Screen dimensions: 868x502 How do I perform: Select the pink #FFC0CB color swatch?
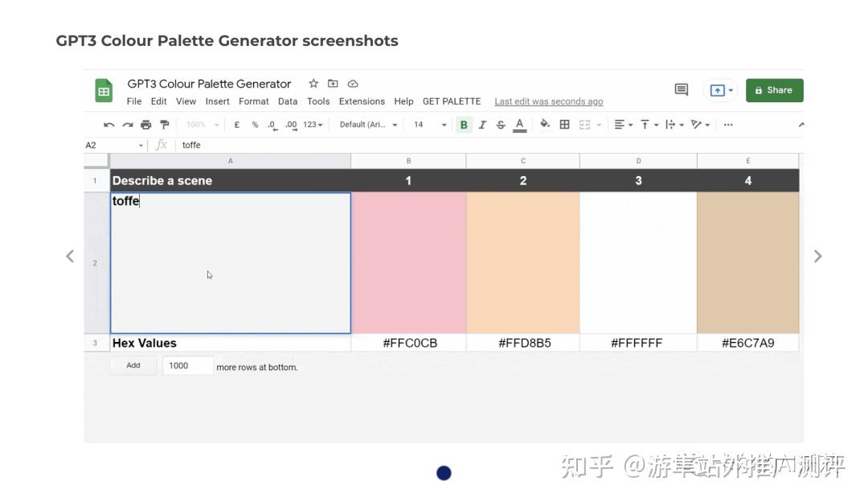(x=408, y=262)
